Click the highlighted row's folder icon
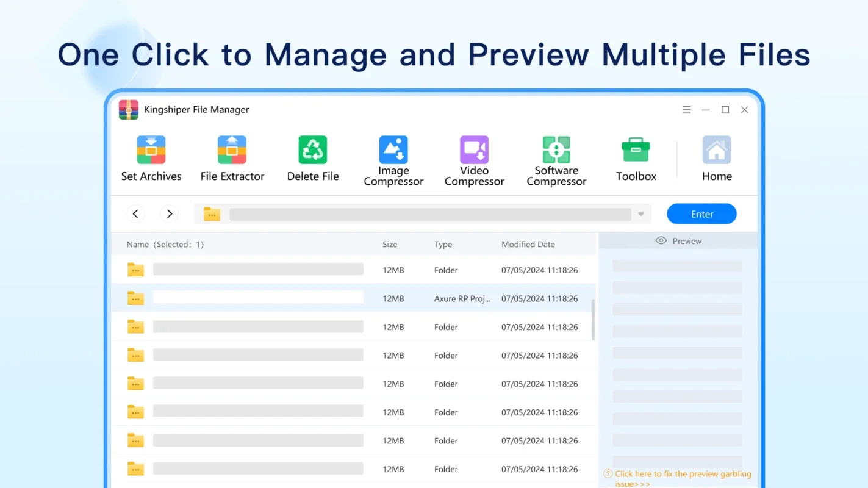Image resolution: width=868 pixels, height=488 pixels. coord(135,298)
